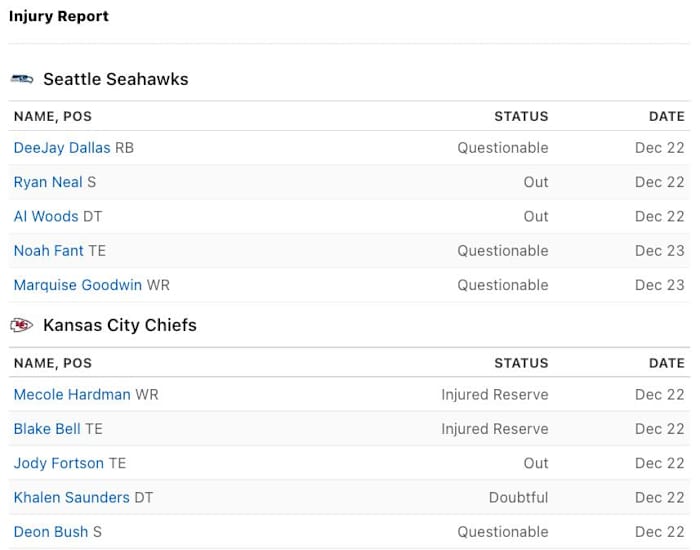Screen dimensions: 700x550
Task: Open DeeJay Dallas player page
Action: click(x=62, y=148)
